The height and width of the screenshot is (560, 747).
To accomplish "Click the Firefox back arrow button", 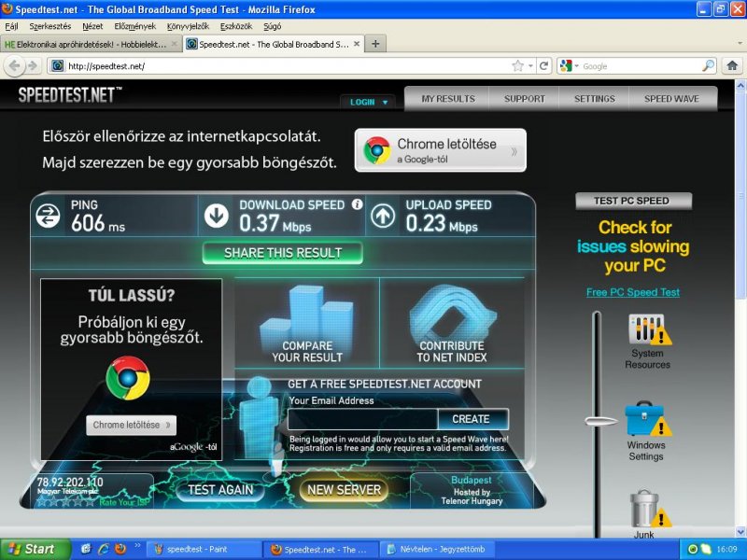I will [x=14, y=65].
